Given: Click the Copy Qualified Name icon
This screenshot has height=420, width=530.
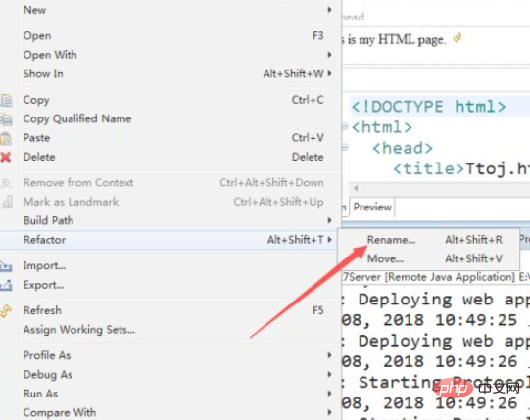Looking at the screenshot, I should pos(6,119).
